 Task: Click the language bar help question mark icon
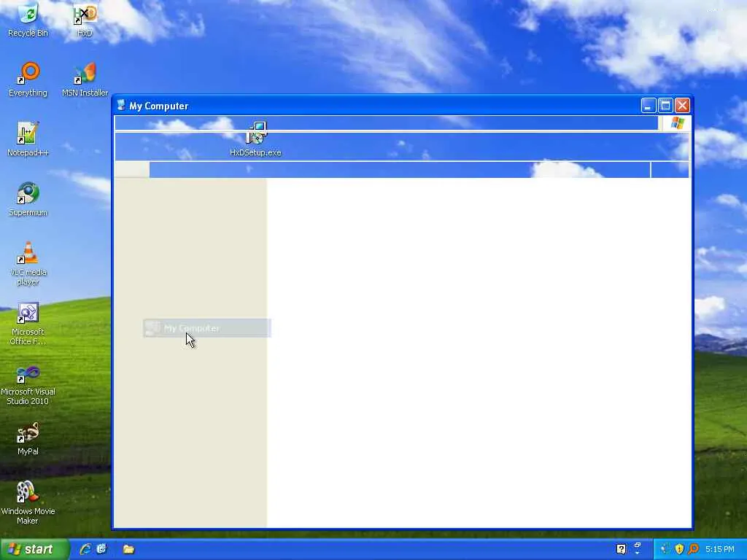pos(621,549)
